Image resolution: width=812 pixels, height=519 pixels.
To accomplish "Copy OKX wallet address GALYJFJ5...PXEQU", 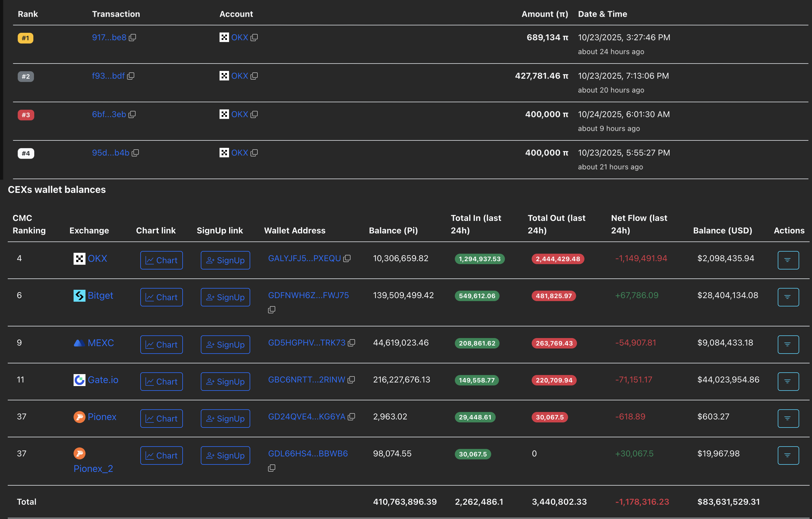I will 347,258.
